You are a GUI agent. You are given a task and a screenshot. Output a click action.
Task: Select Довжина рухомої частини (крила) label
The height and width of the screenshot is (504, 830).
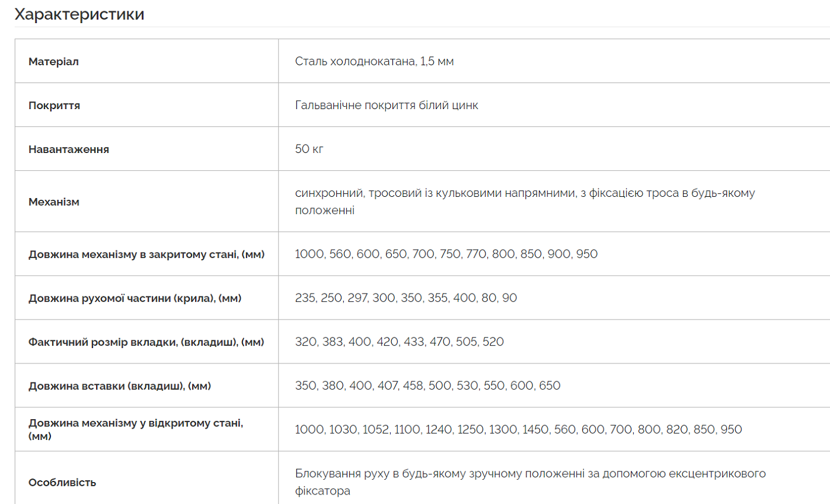coord(135,298)
